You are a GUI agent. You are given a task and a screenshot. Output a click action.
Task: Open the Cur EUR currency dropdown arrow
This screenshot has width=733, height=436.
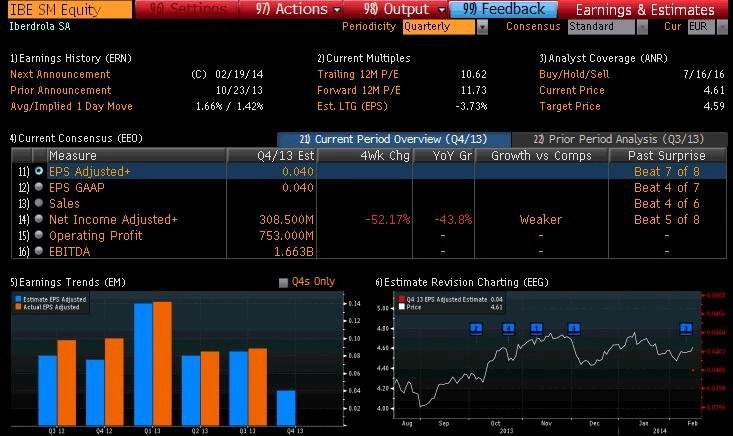coord(722,27)
